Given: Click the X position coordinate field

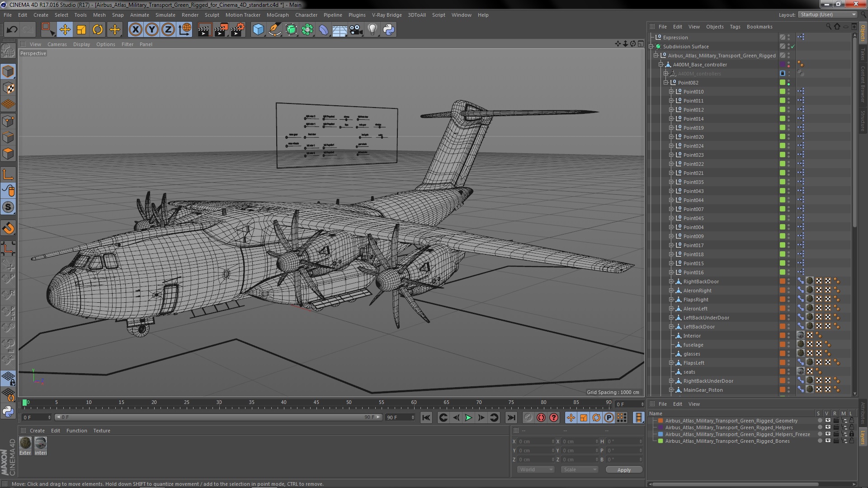Looking at the screenshot, I should [536, 441].
